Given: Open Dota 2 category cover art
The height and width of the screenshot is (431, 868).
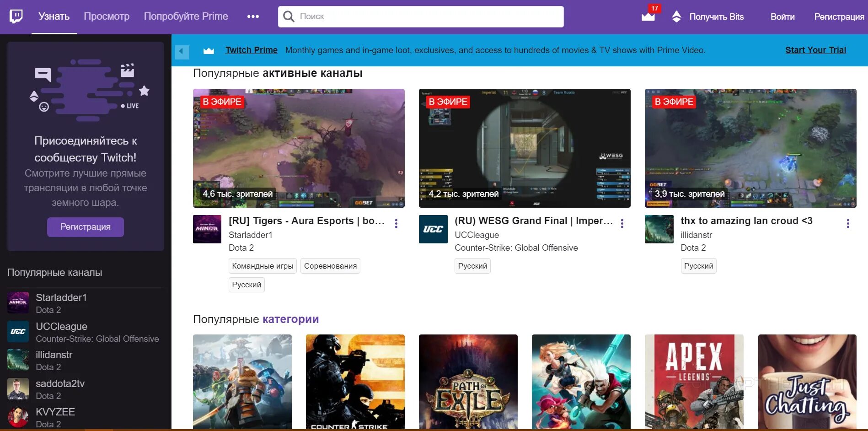Looking at the screenshot, I should [x=242, y=382].
